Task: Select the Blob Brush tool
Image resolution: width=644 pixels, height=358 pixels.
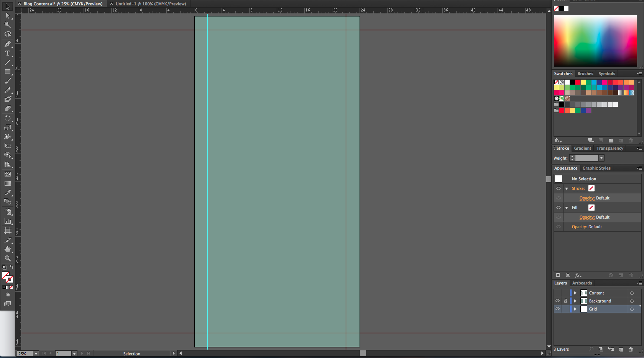Action: coord(7,99)
